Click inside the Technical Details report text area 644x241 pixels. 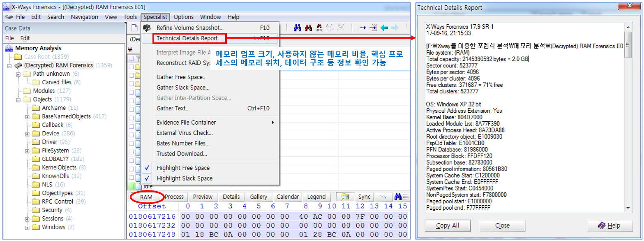524,117
